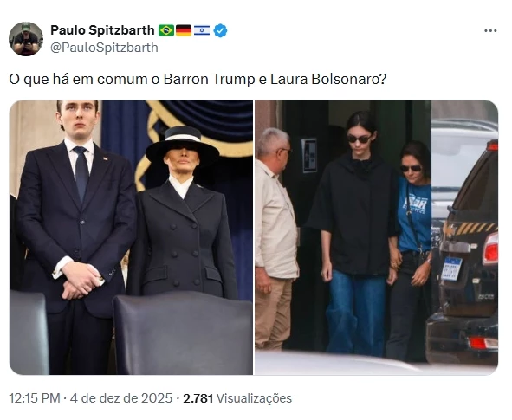Click the date 4 de dez de 2025
Viewport: 512px width, 420px height.
pos(120,398)
